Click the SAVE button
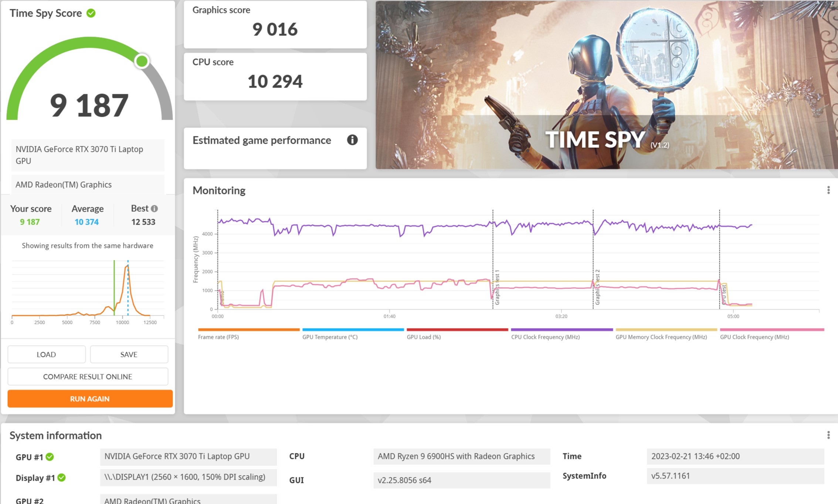The width and height of the screenshot is (838, 504). 129,354
